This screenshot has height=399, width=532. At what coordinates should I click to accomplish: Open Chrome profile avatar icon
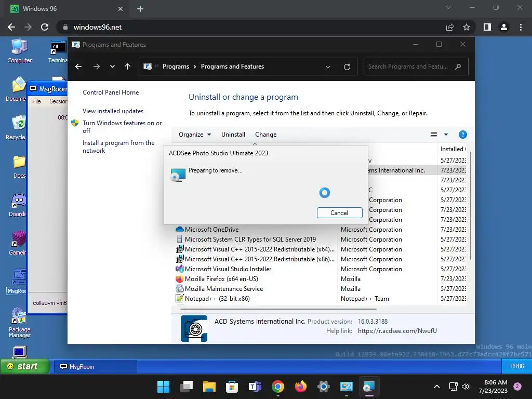(x=504, y=27)
